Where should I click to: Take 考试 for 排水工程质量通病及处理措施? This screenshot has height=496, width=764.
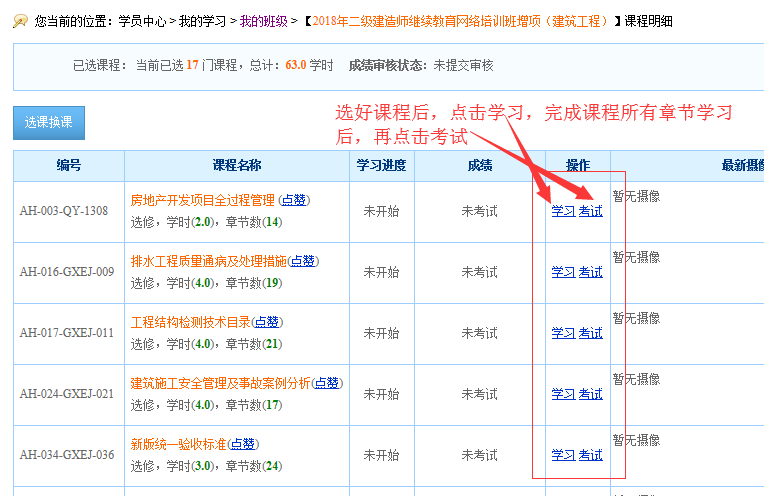[591, 272]
